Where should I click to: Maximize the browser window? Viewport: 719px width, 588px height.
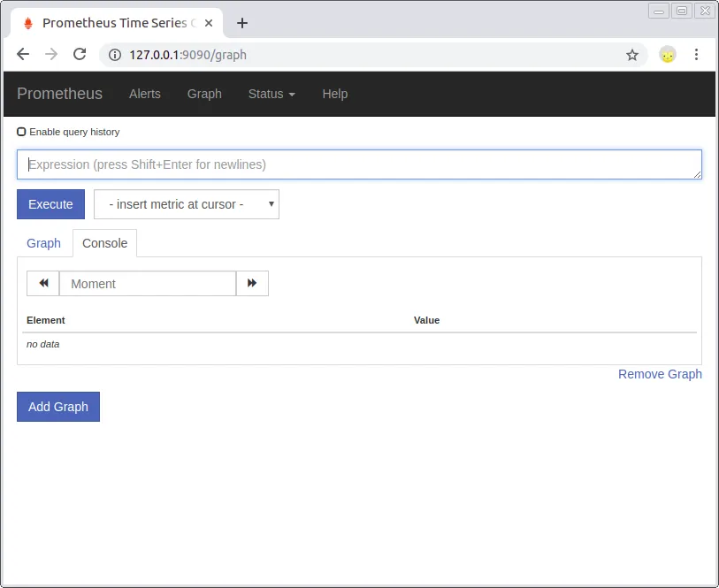click(x=682, y=11)
